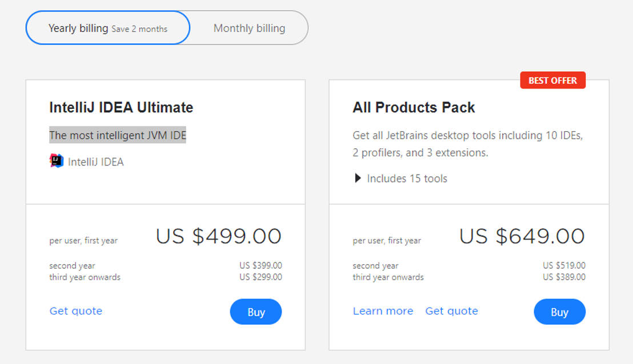
Task: Open the Learn more link
Action: click(383, 311)
